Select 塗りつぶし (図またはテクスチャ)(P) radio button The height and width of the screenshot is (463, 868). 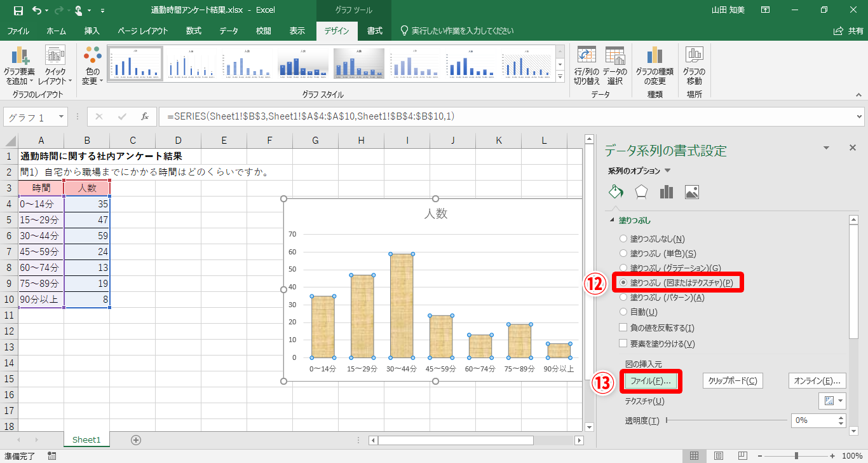click(x=623, y=282)
